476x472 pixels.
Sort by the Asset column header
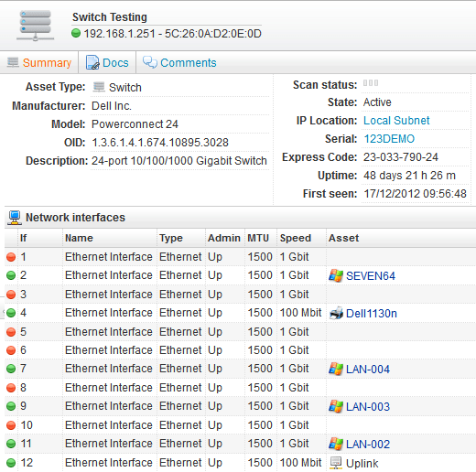[x=343, y=238]
